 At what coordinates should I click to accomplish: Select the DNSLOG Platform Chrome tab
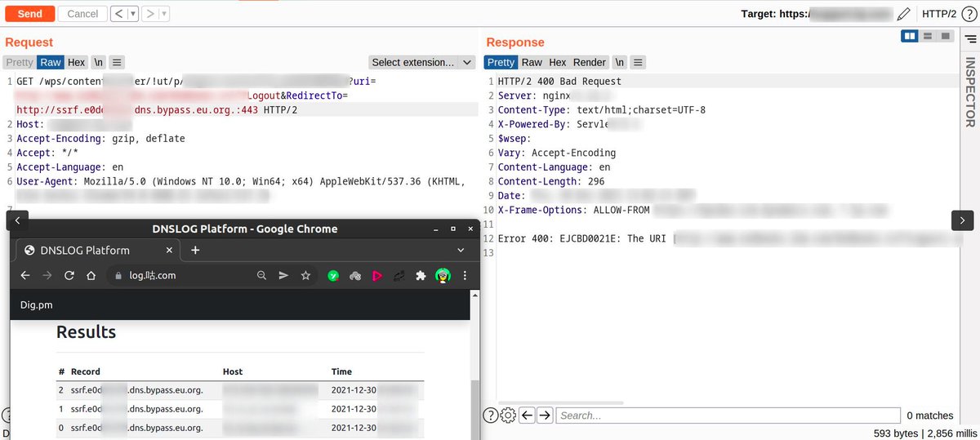pos(97,251)
